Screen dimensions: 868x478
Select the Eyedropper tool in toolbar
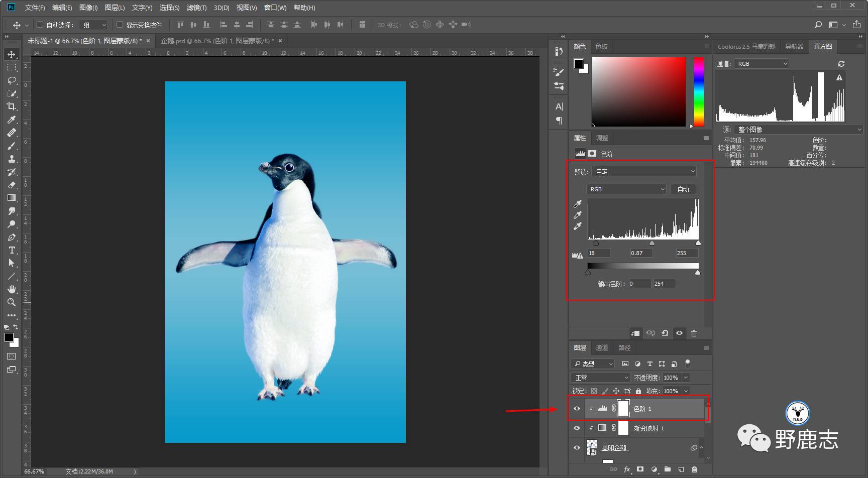pyautogui.click(x=11, y=119)
